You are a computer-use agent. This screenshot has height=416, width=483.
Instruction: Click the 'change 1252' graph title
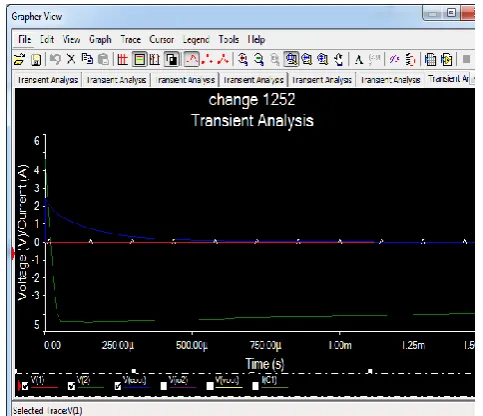pyautogui.click(x=252, y=99)
